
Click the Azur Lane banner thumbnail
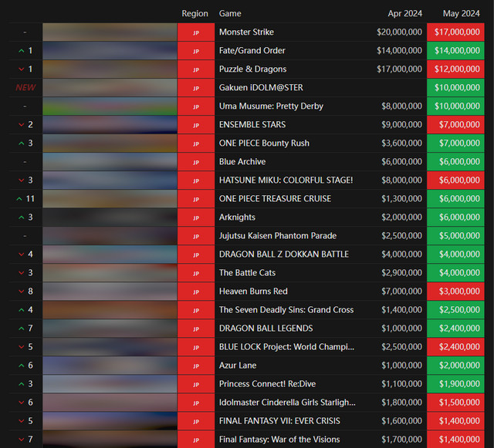click(110, 365)
